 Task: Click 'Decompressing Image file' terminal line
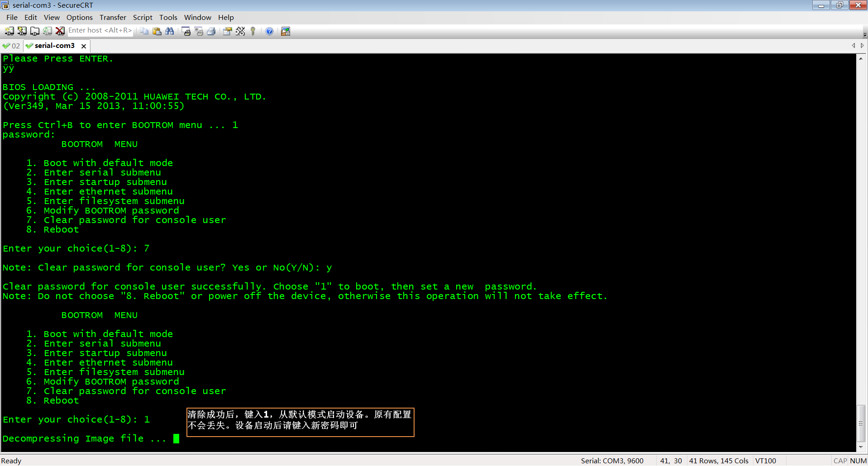(x=85, y=438)
